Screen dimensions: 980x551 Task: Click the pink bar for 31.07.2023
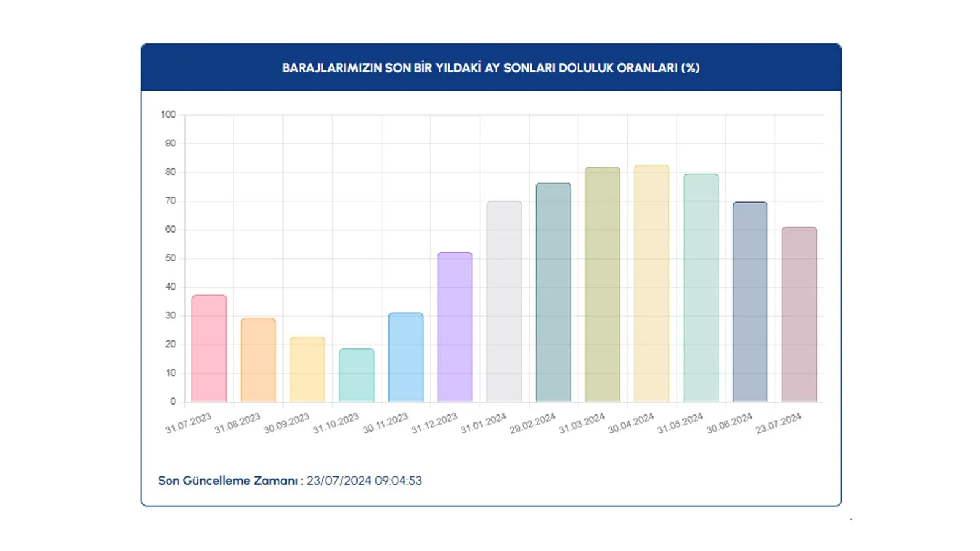209,349
